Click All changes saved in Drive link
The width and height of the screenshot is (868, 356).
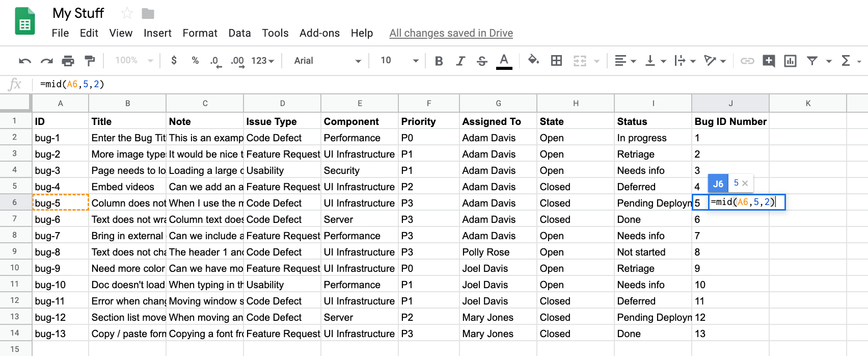(x=451, y=33)
